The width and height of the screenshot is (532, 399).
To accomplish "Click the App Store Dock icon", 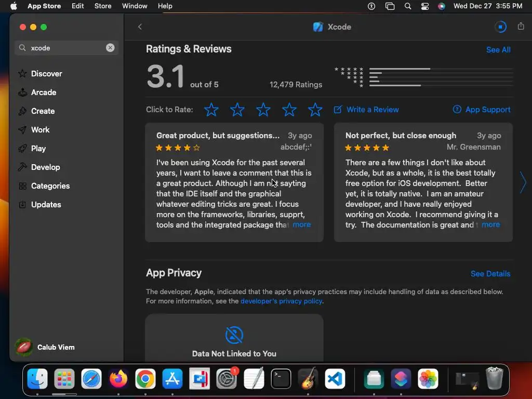I will [172, 379].
